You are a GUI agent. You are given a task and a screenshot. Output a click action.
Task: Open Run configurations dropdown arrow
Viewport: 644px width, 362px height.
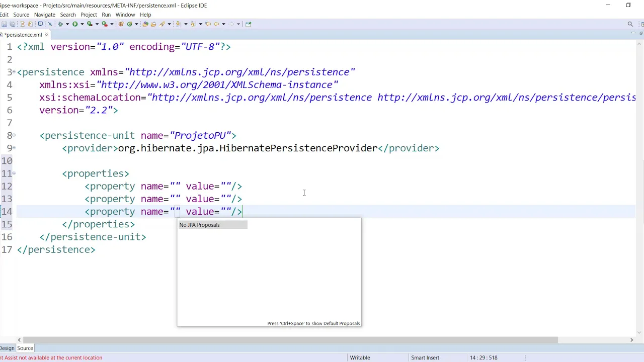coord(82,24)
